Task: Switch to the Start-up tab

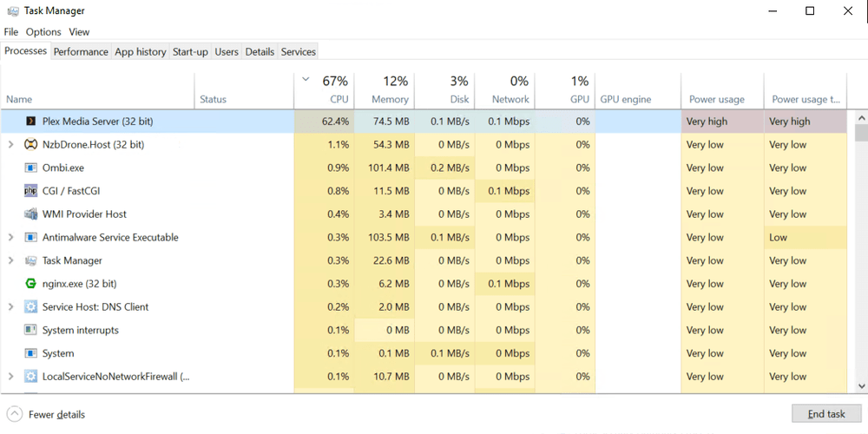Action: pyautogui.click(x=190, y=51)
